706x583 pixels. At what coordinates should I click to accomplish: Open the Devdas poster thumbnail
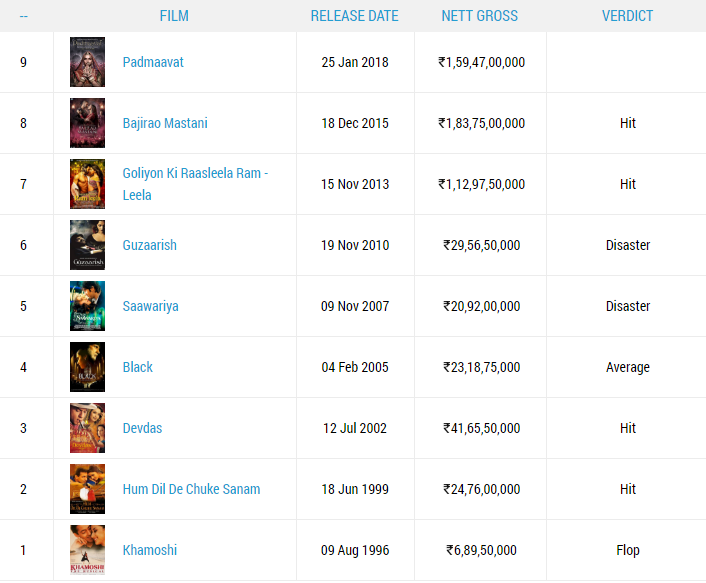click(x=87, y=428)
